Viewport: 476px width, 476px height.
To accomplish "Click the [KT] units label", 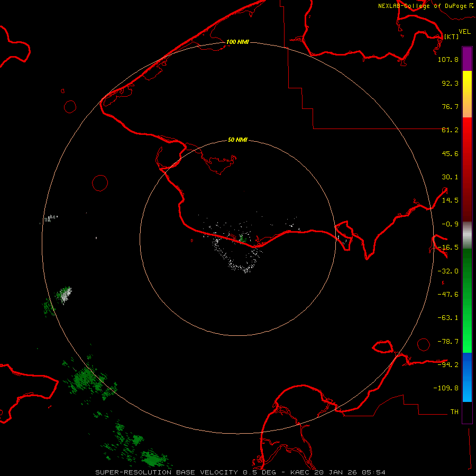I will click(x=451, y=36).
